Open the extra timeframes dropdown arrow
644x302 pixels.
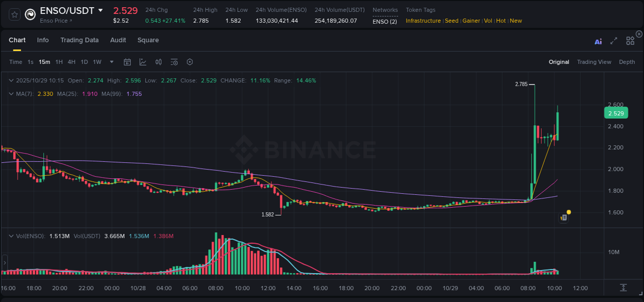pyautogui.click(x=111, y=62)
